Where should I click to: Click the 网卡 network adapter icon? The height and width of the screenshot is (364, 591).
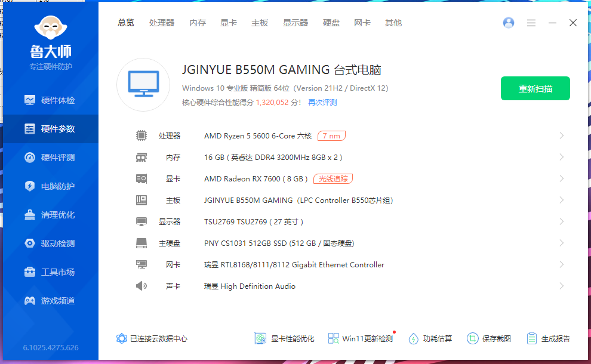[141, 264]
